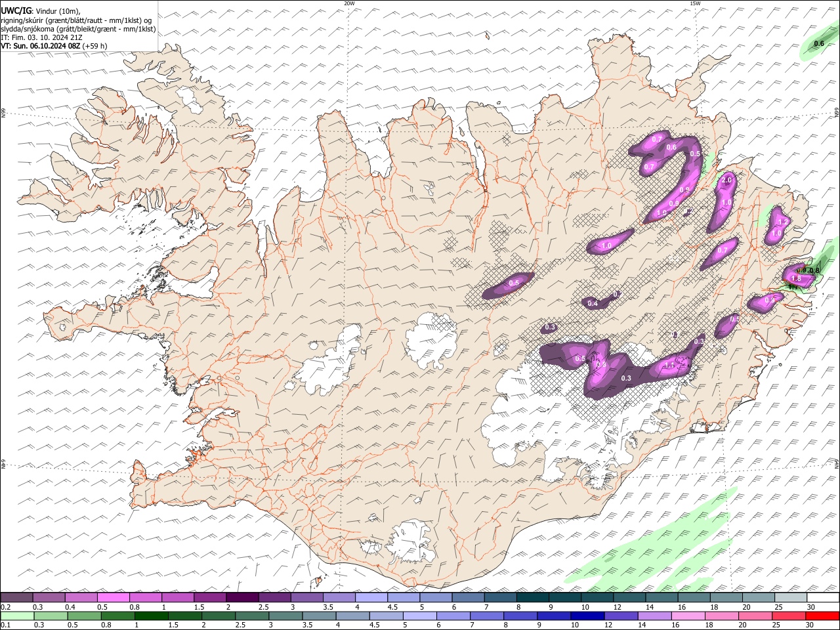The image size is (840, 630).
Task: Select the bright pink upper legend swatch at 0.5
Action: [114, 597]
